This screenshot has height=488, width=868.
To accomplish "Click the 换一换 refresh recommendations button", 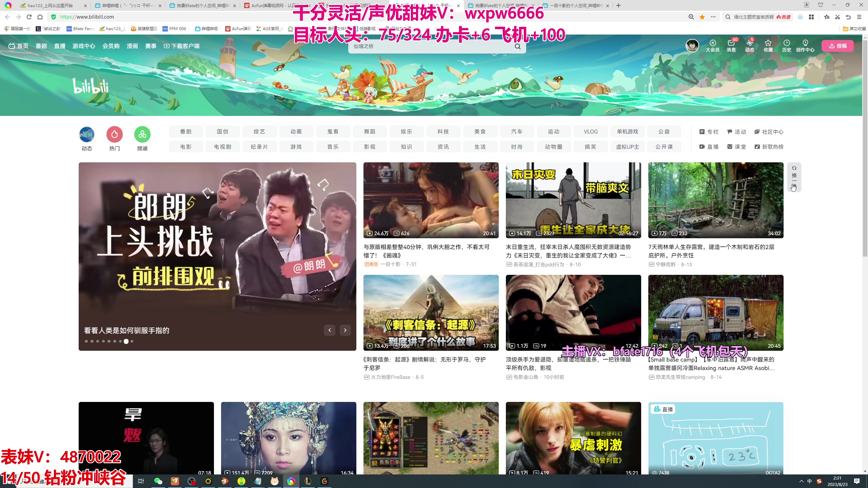I will point(794,177).
